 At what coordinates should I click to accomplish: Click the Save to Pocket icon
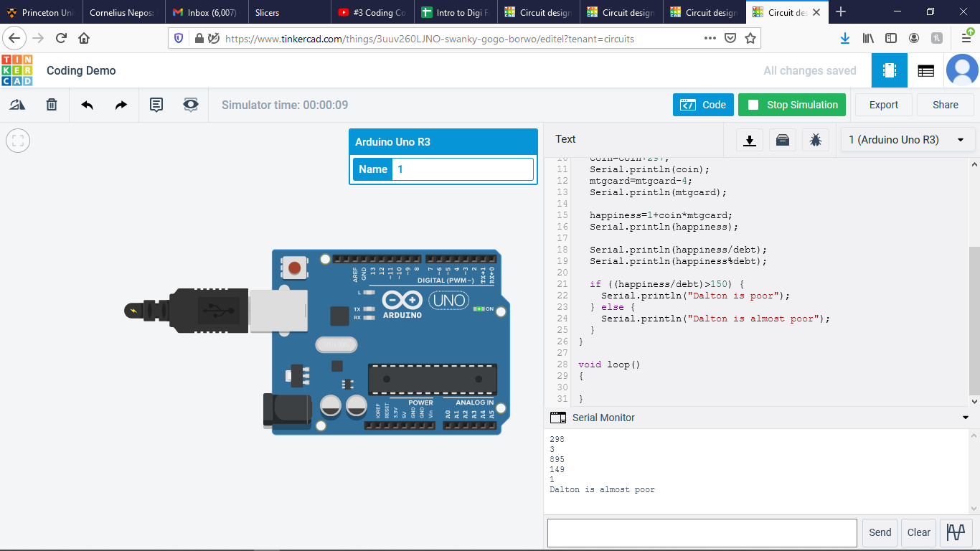[x=730, y=39]
